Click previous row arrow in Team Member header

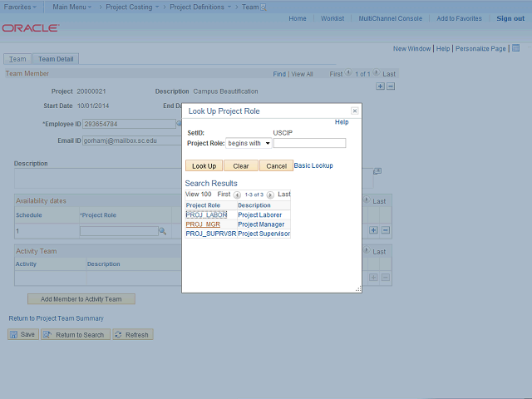(348, 72)
